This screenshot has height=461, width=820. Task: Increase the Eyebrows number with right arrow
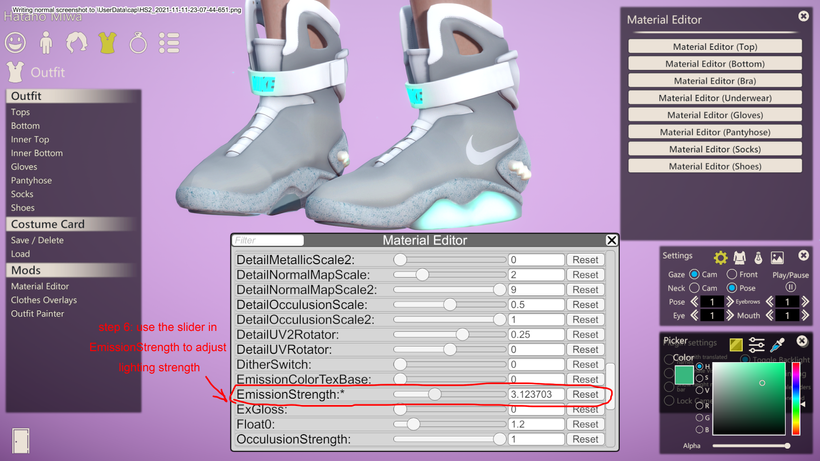(x=805, y=302)
